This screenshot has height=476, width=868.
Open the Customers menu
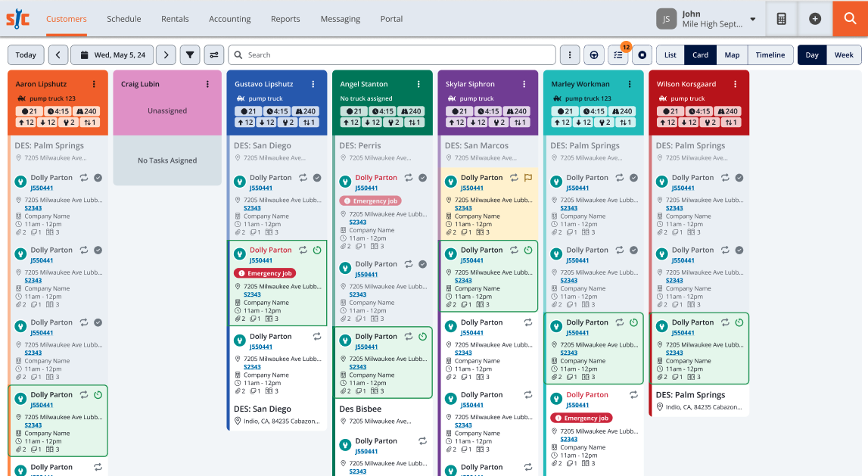coord(67,19)
